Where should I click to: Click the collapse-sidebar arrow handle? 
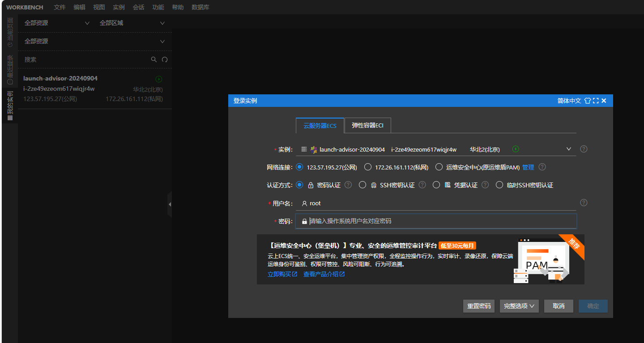(170, 204)
